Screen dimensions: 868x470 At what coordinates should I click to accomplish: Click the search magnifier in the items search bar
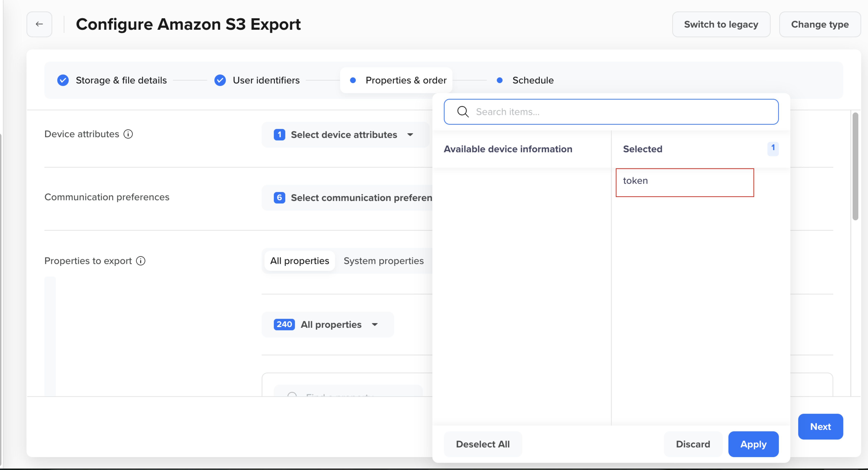pyautogui.click(x=463, y=112)
